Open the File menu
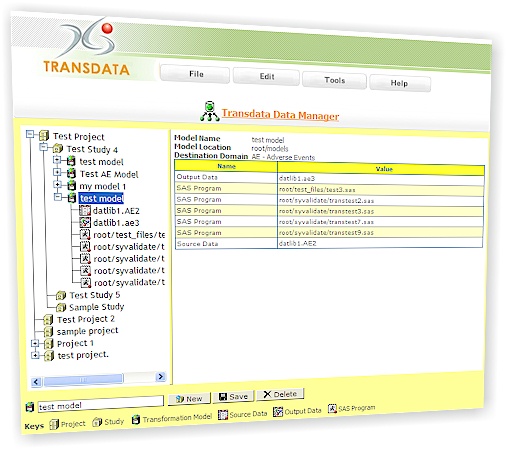 click(x=195, y=74)
